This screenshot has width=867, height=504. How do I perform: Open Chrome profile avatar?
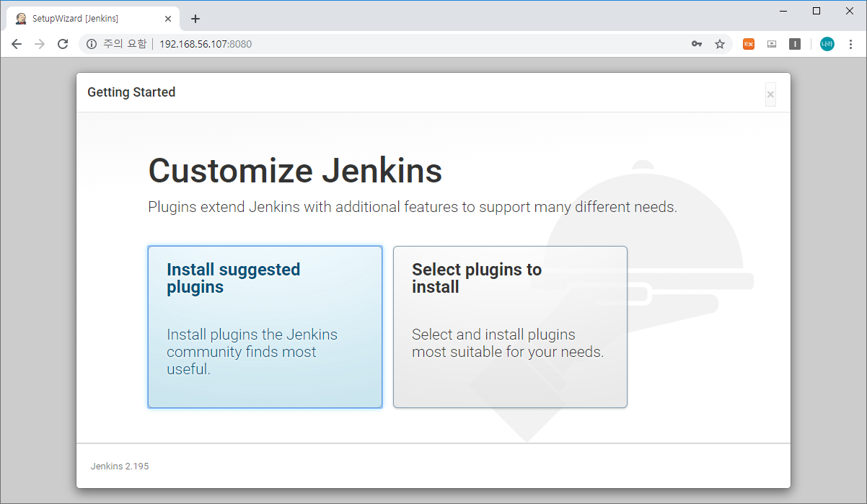827,44
